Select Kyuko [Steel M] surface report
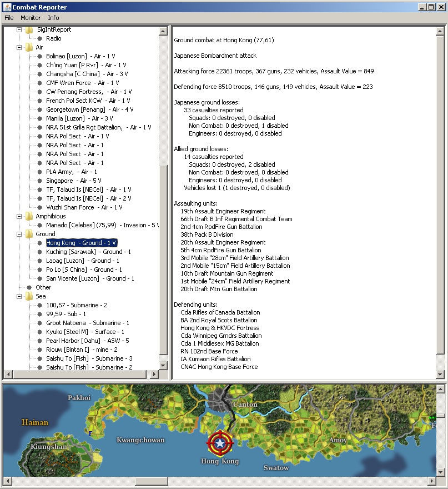This screenshot has width=448, height=489. (85, 332)
